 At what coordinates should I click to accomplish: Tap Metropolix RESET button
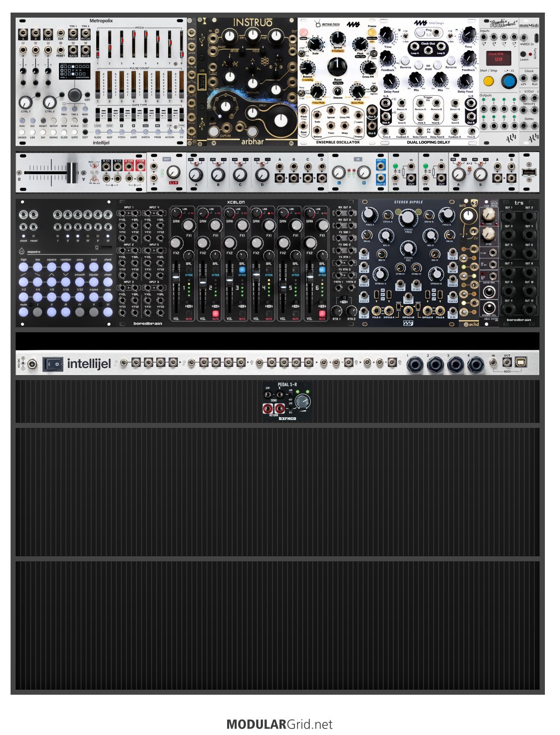click(x=43, y=121)
